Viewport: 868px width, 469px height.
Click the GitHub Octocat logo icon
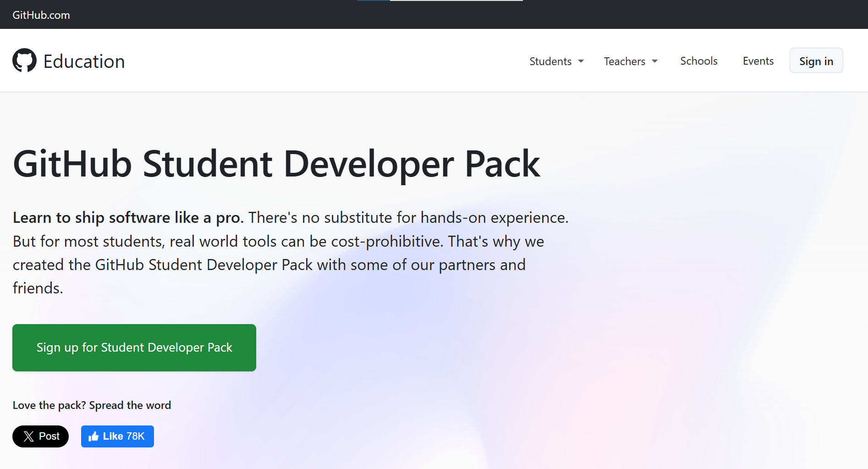pos(24,61)
